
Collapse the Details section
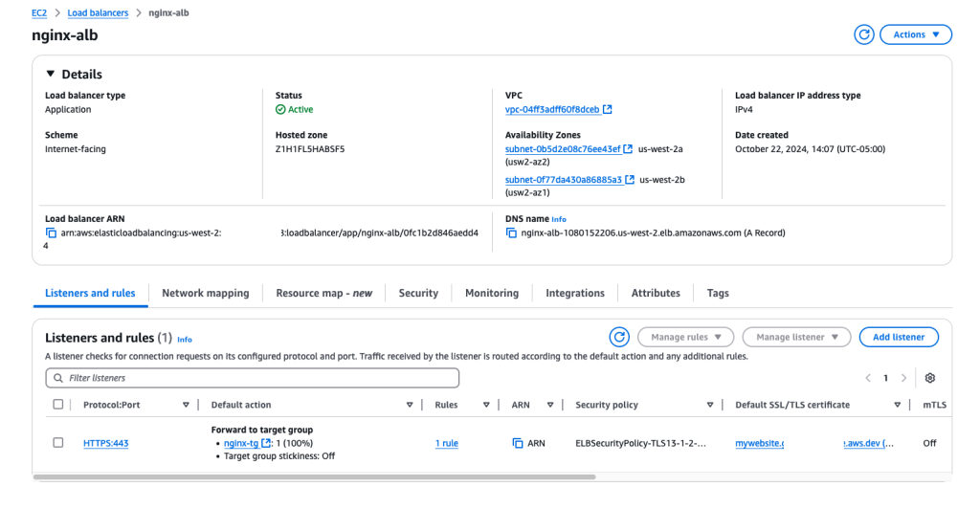[x=51, y=74]
